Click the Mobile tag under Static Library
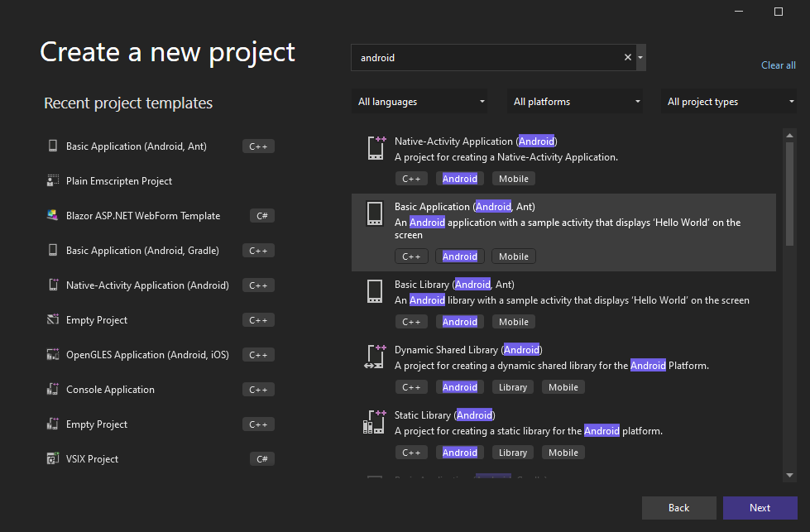 click(x=563, y=453)
